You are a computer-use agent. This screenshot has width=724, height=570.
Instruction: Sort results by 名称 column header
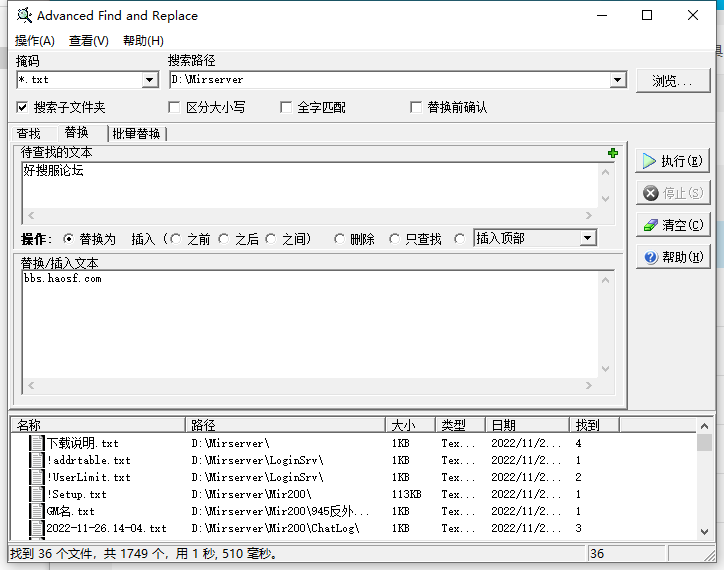98,425
